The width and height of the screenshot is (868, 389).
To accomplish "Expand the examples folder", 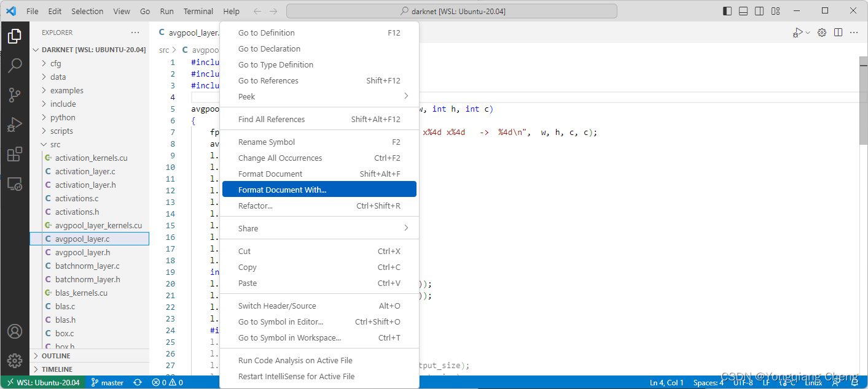I will [66, 90].
